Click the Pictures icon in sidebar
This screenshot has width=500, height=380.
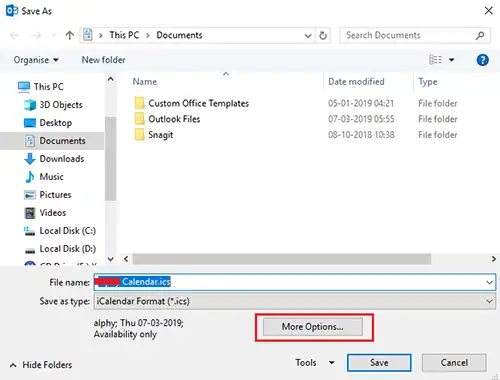30,195
